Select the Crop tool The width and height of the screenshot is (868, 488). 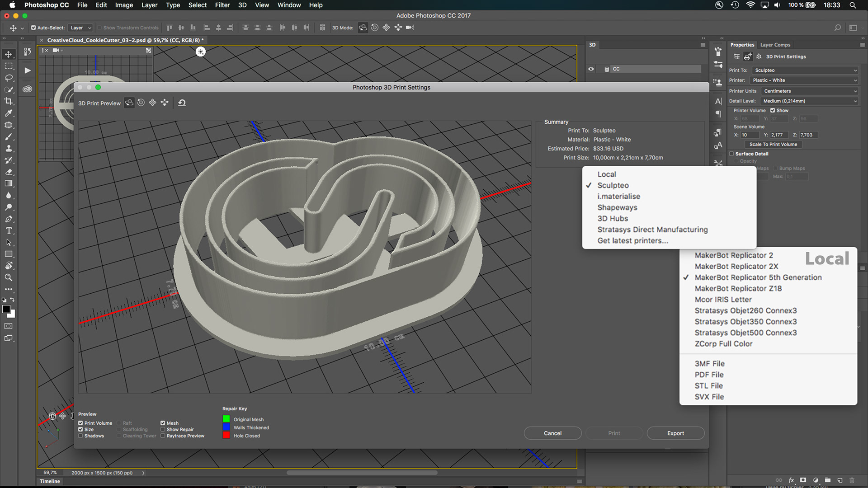(9, 101)
